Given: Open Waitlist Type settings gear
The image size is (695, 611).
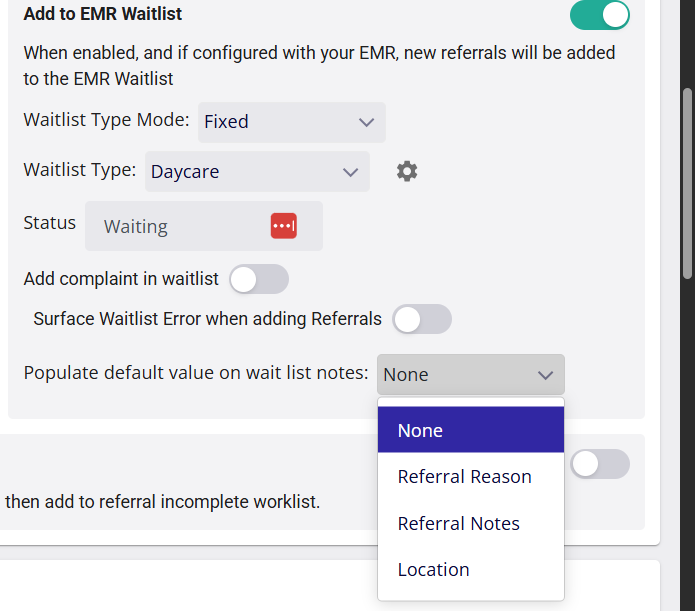Looking at the screenshot, I should pyautogui.click(x=407, y=171).
